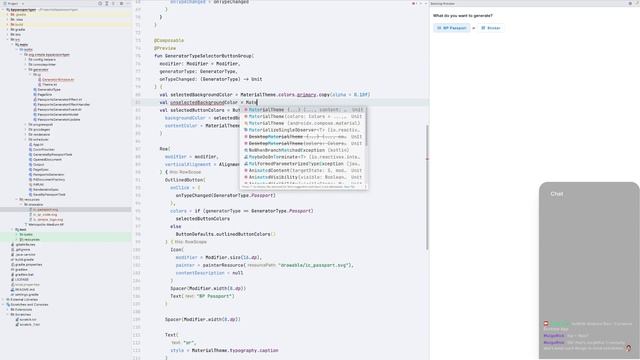Click the code editor vertical scrollbar
640x360 pixels.
[x=427, y=187]
